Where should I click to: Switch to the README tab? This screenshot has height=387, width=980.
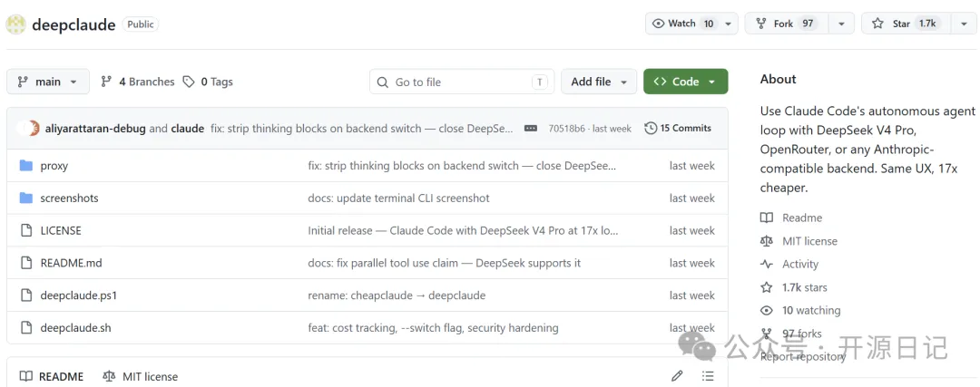click(x=51, y=376)
